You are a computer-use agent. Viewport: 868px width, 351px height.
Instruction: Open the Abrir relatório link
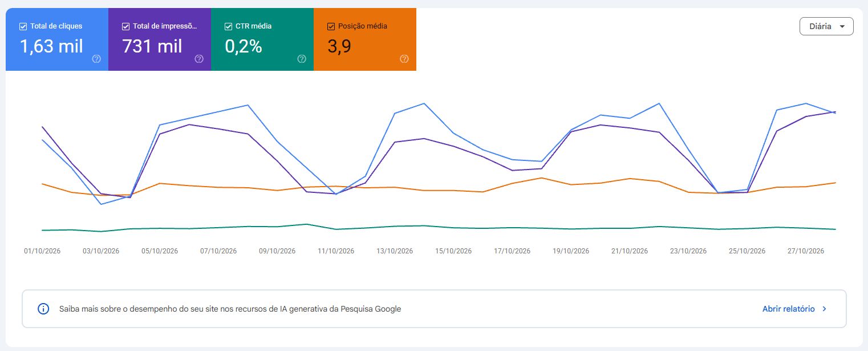(x=789, y=309)
